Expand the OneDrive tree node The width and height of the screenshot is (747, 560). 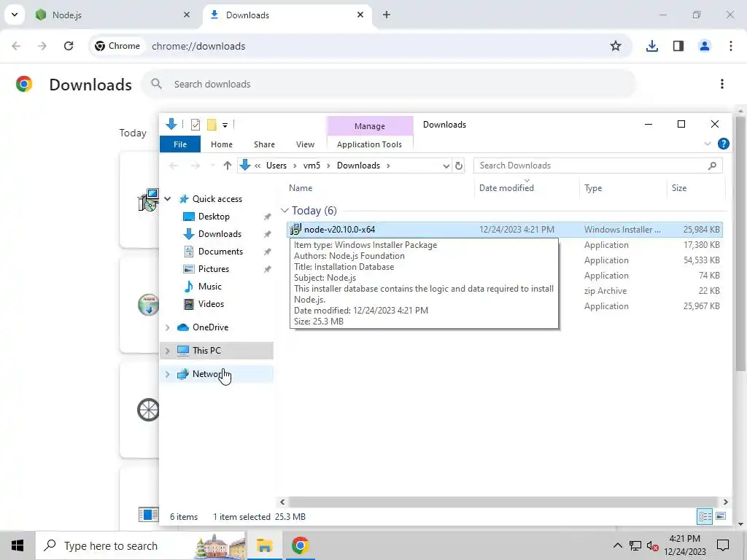point(167,327)
